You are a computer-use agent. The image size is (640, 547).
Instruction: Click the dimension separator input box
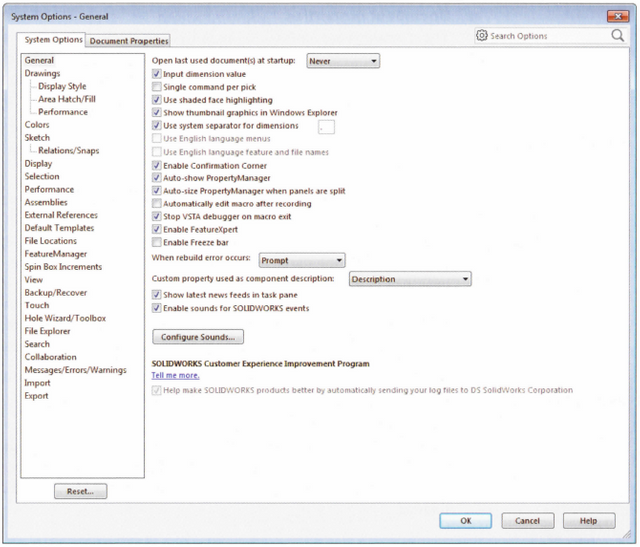[x=326, y=127]
